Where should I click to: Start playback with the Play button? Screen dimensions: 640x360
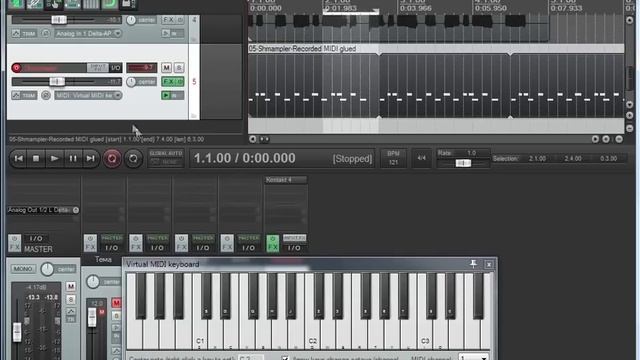point(54,158)
